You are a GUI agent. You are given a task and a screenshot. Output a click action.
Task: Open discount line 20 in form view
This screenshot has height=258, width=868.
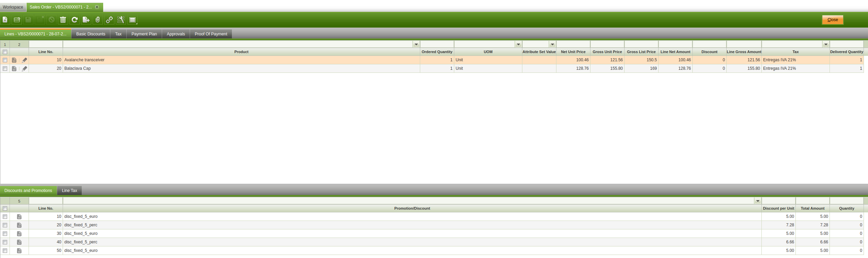click(19, 225)
